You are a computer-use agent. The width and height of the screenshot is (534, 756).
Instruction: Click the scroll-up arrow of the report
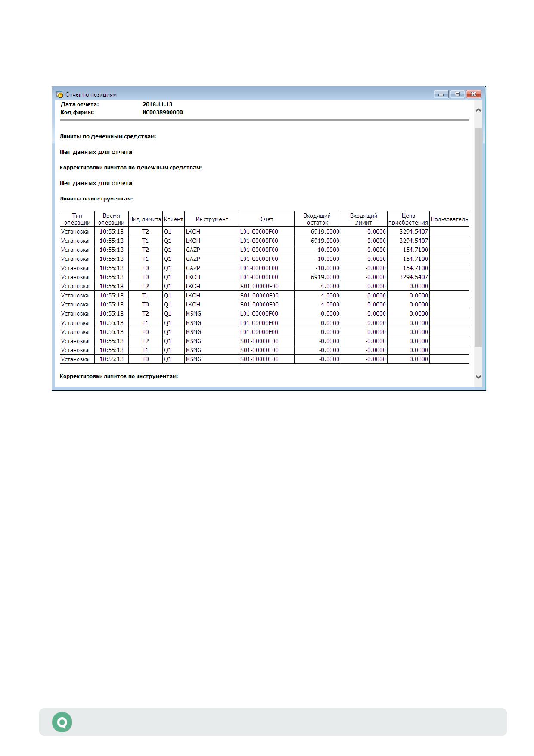click(x=478, y=110)
